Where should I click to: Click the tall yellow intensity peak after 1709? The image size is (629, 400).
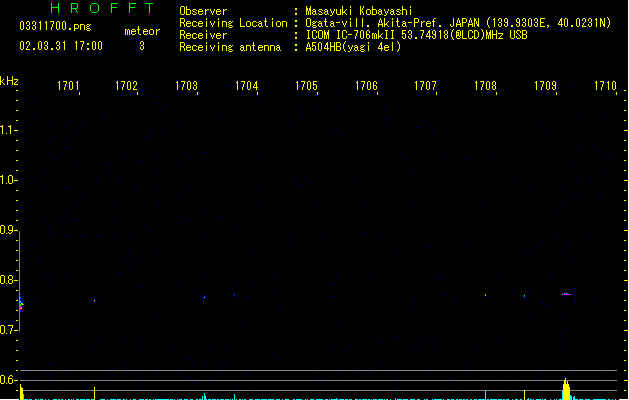566,389
